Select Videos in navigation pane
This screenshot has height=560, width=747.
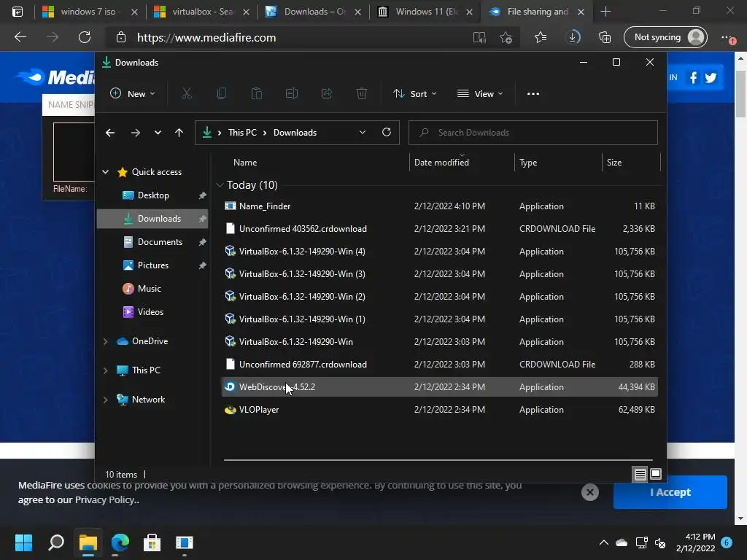coord(150,312)
